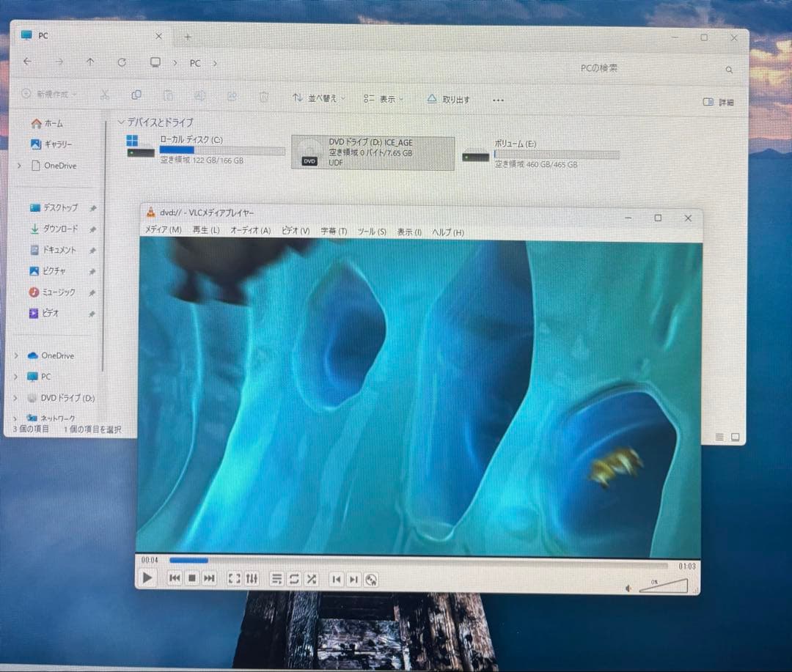This screenshot has height=672, width=792.
Task: Expand the upper OneDrive sidebar node
Action: coord(20,166)
